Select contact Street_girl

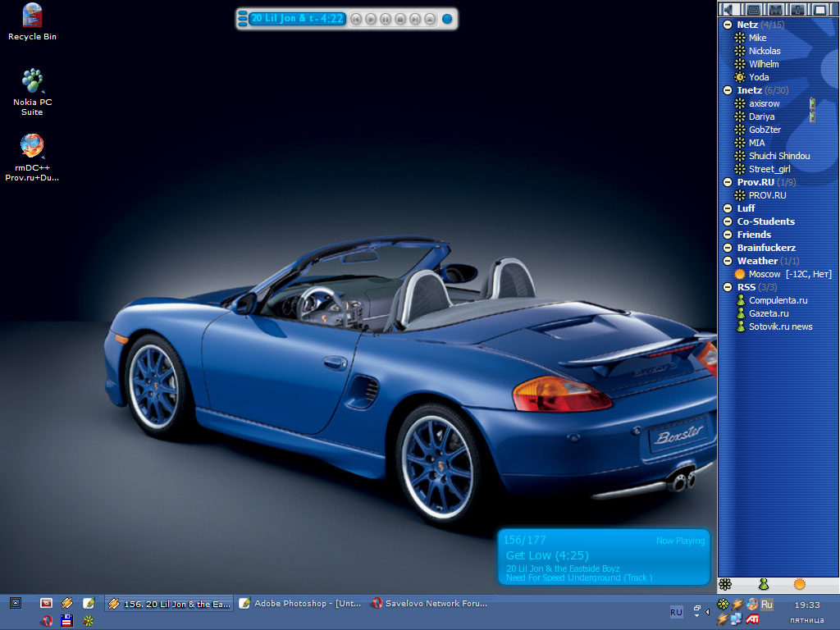point(769,169)
